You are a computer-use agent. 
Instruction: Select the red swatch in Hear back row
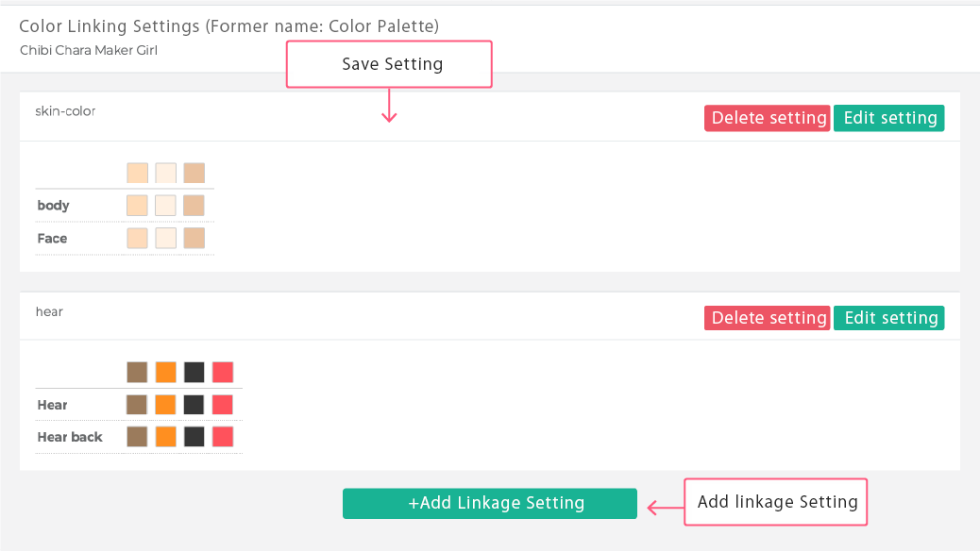[223, 437]
